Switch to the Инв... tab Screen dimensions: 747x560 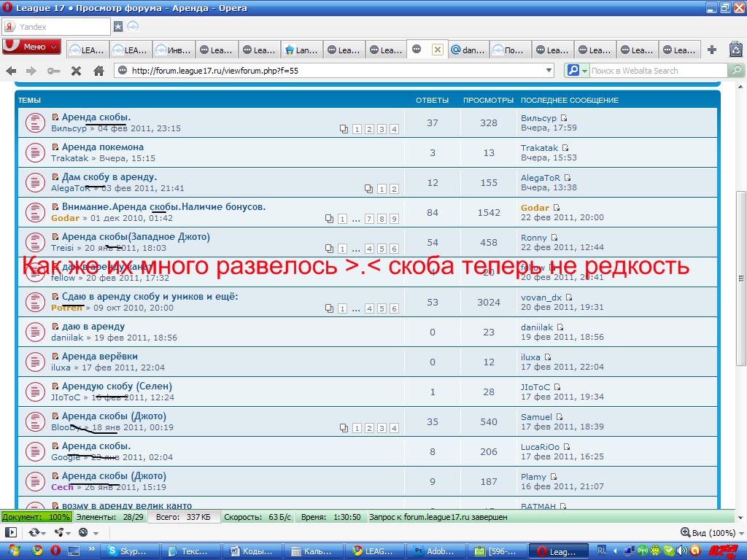pyautogui.click(x=173, y=50)
